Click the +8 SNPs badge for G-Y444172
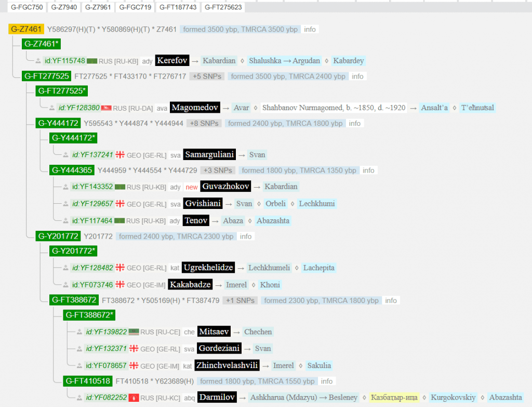Screen dimensions: 532x407 (x=204, y=124)
